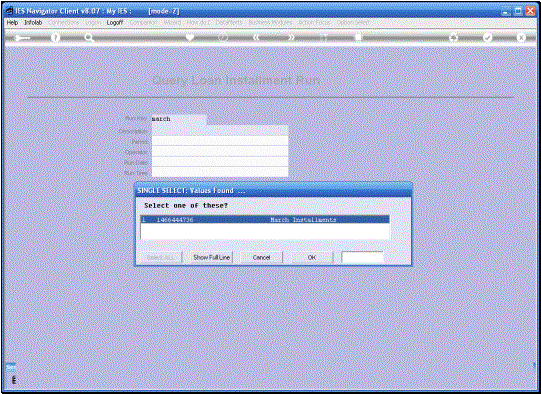Click the key icon in the toolbar
Image resolution: width=541 pixels, height=394 pixels.
(22, 38)
